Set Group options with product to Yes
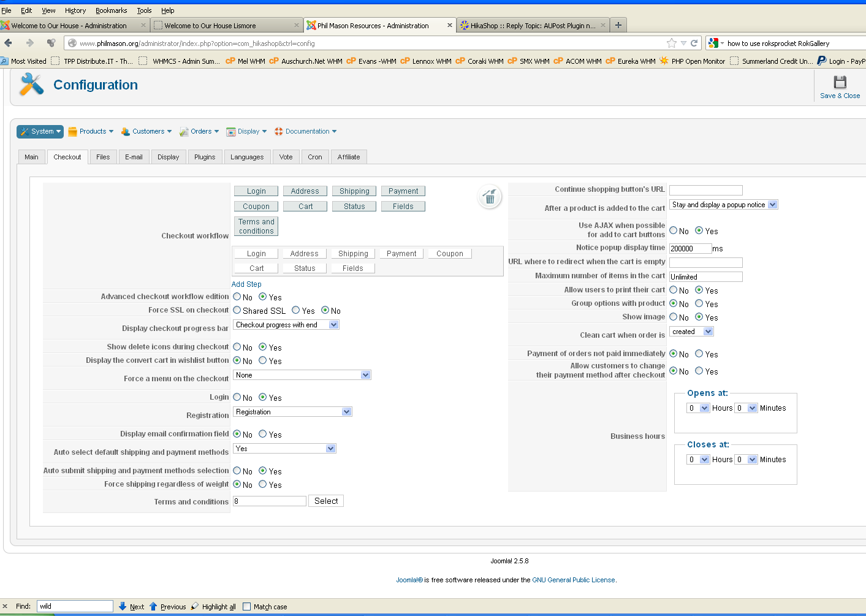Screen dimensions: 866x616 point(699,303)
